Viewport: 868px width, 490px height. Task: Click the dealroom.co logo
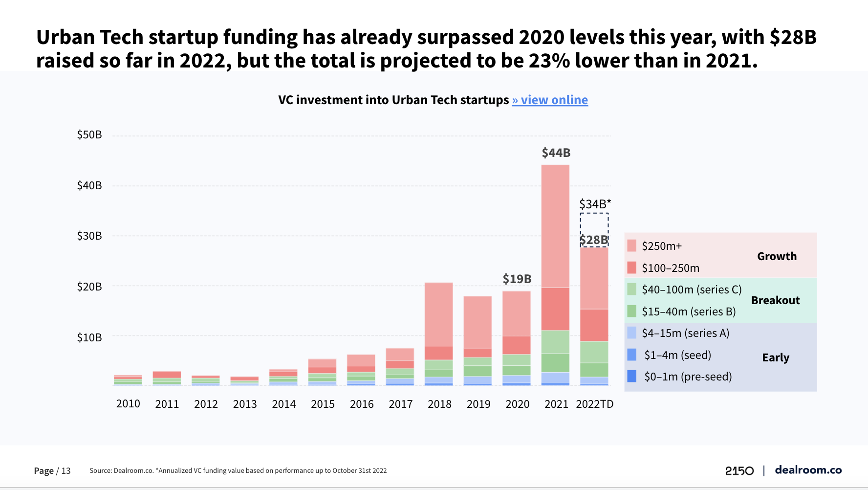808,470
